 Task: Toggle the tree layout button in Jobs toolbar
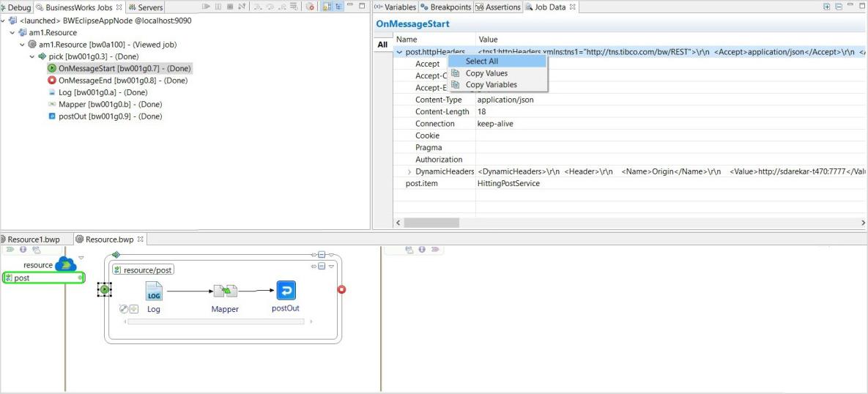(x=337, y=7)
